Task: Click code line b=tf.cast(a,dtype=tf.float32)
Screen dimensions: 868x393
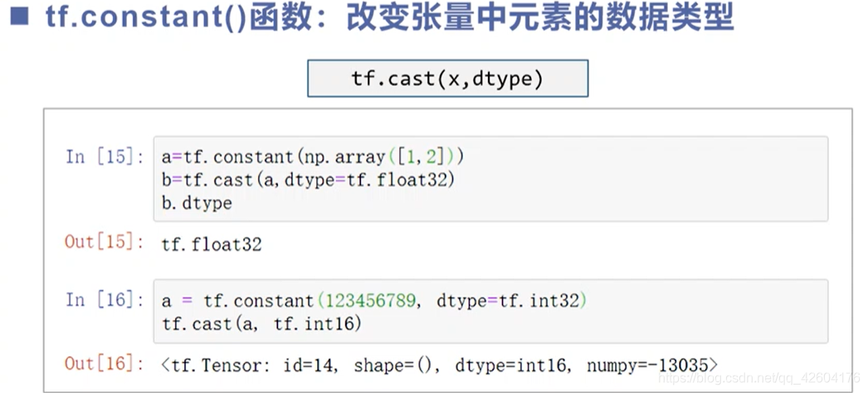Action: coord(308,180)
